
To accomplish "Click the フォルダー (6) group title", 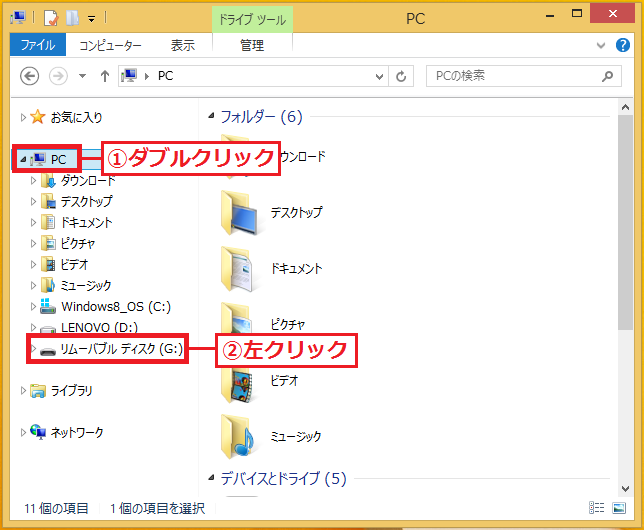I will (262, 117).
